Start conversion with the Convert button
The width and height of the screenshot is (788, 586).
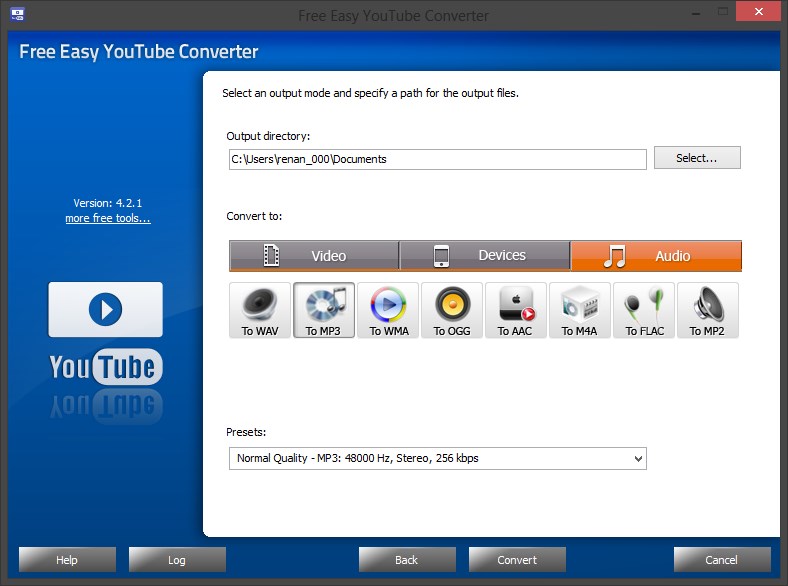click(x=517, y=559)
